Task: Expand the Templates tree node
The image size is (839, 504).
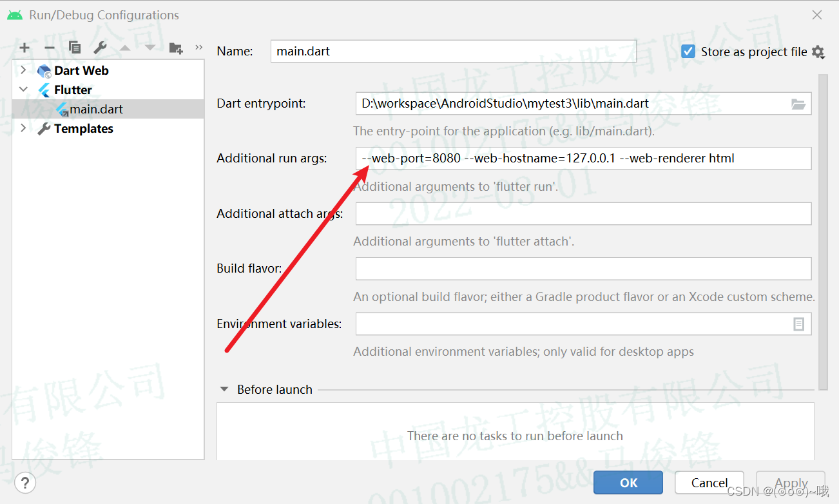Action: (x=24, y=128)
